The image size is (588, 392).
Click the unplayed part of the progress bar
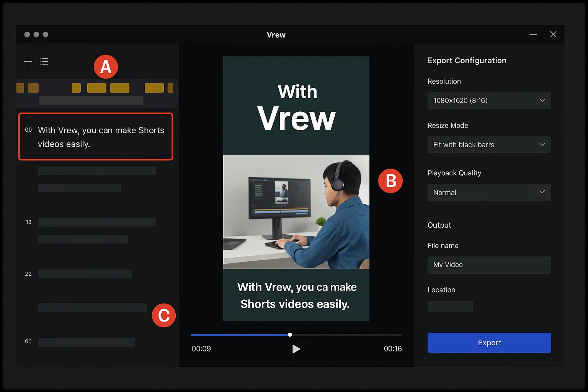(x=347, y=335)
